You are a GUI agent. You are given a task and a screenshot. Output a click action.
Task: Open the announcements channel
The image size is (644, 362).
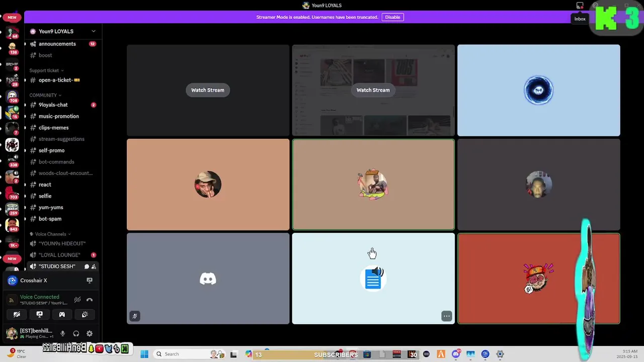pos(62,44)
